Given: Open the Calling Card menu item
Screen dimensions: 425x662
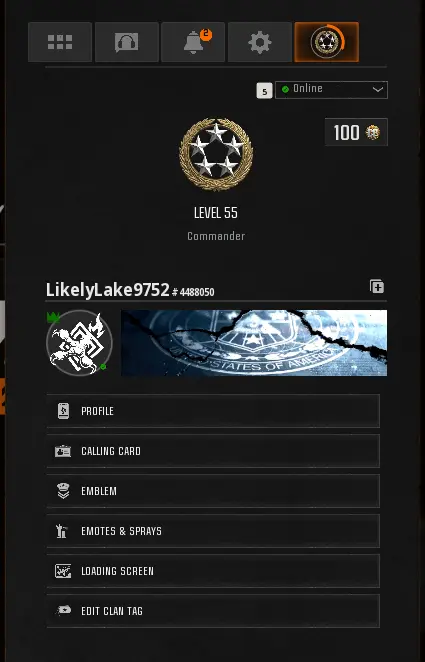Looking at the screenshot, I should 213,451.
